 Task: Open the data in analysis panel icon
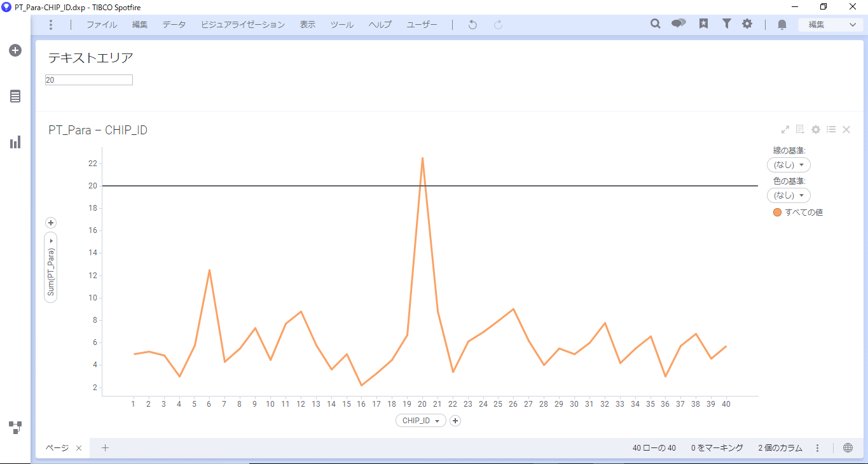[15, 96]
